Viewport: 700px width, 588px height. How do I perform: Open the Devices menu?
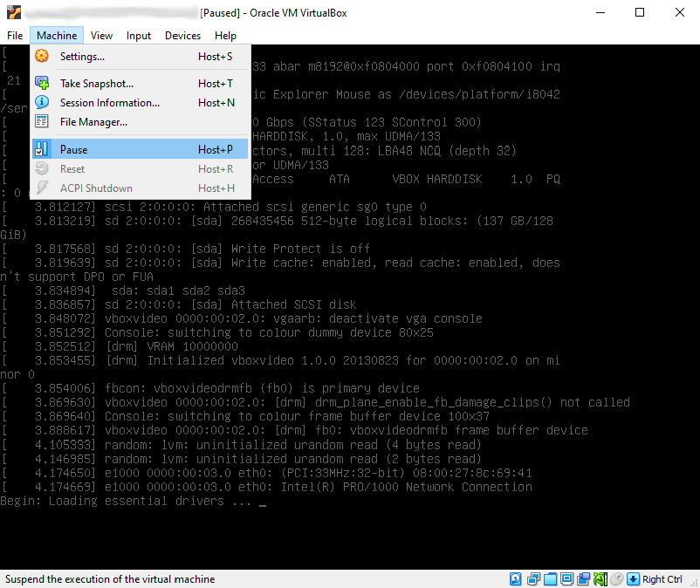click(182, 35)
